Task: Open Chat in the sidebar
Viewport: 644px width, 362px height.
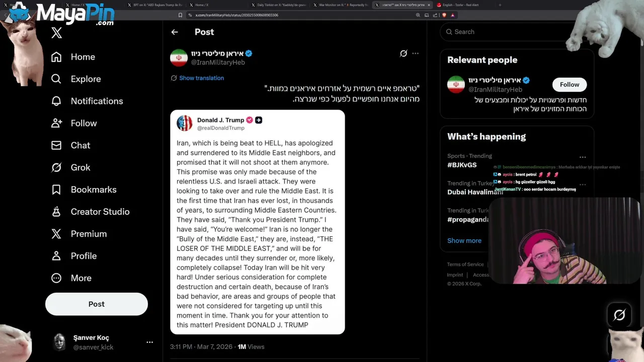Action: (70, 145)
